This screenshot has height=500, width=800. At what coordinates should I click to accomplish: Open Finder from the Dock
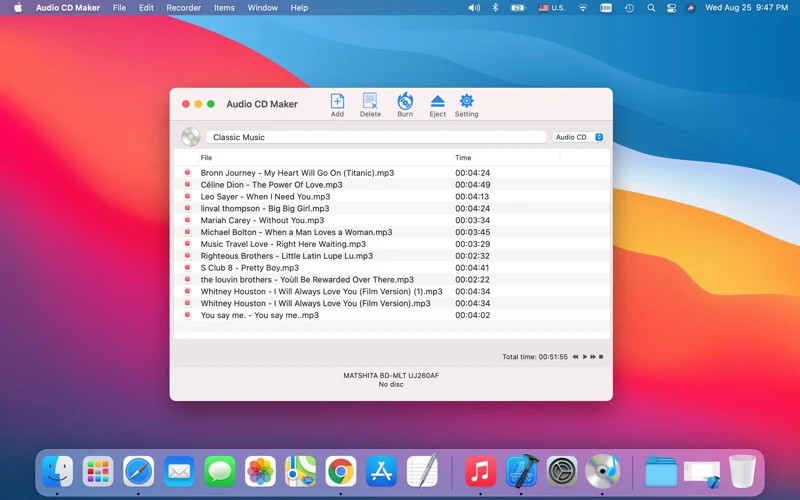coord(57,471)
